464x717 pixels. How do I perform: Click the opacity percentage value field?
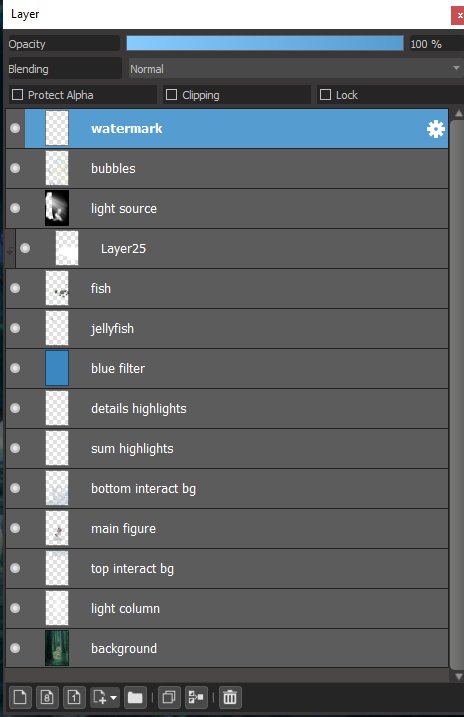437,44
